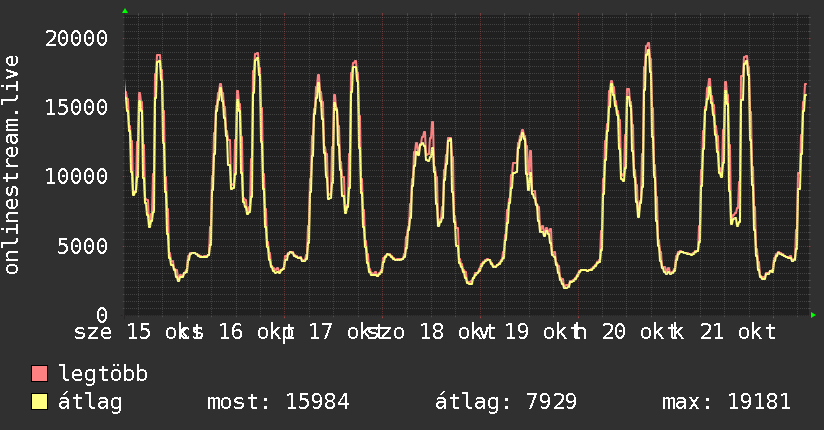Click the 21 okt date label
824x430 pixels.
click(738, 332)
